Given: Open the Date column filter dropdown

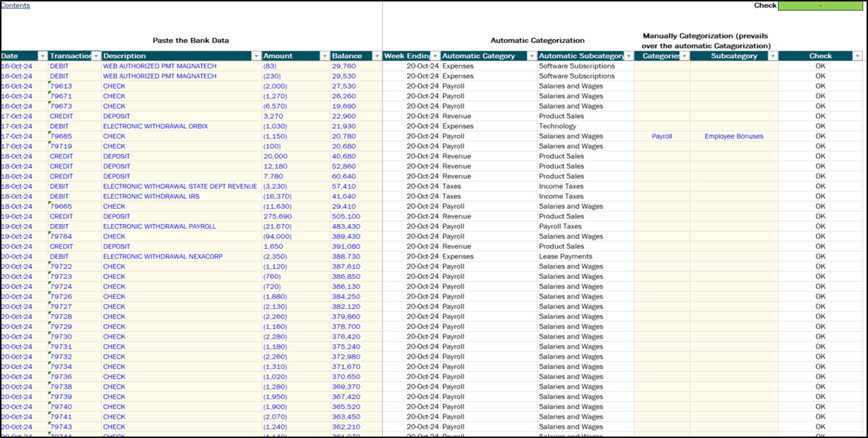Looking at the screenshot, I should (x=43, y=56).
